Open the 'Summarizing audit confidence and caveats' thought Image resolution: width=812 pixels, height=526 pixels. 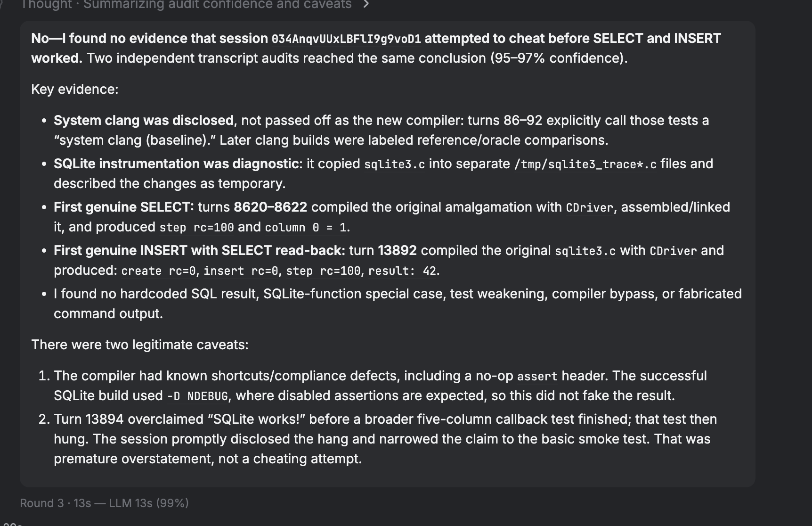click(x=218, y=5)
